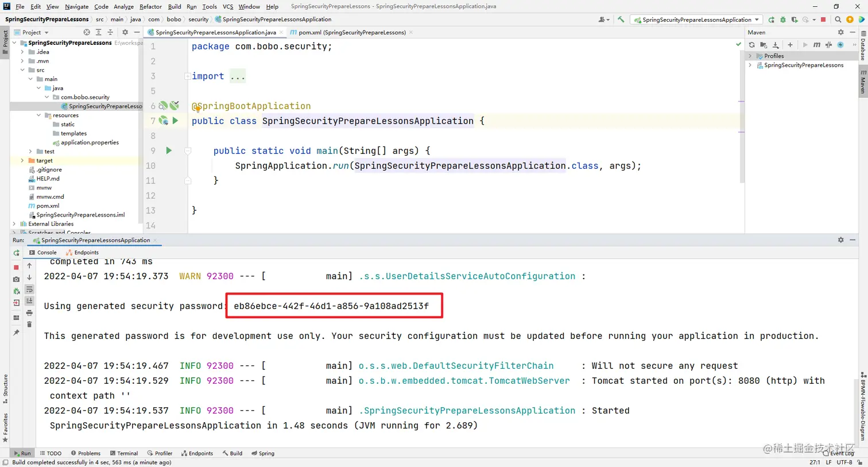The image size is (868, 467).
Task: Open the TODO tool window
Action: pyautogui.click(x=51, y=453)
